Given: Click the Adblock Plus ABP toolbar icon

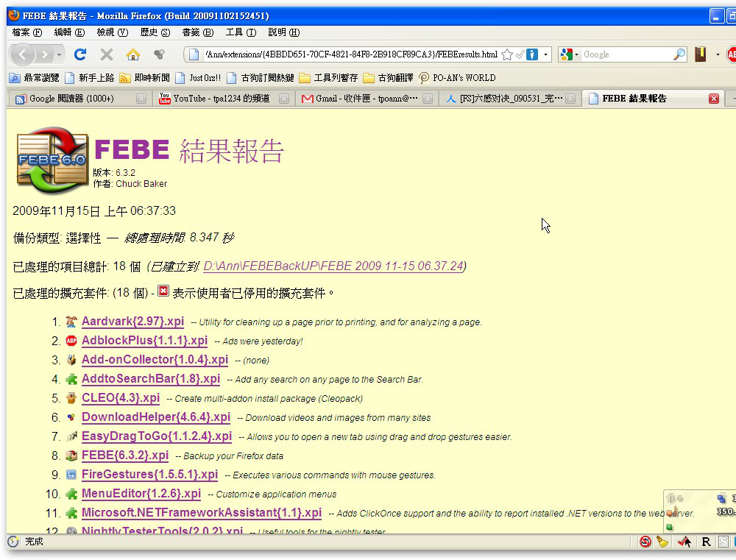Looking at the screenshot, I should pyautogui.click(x=732, y=54).
